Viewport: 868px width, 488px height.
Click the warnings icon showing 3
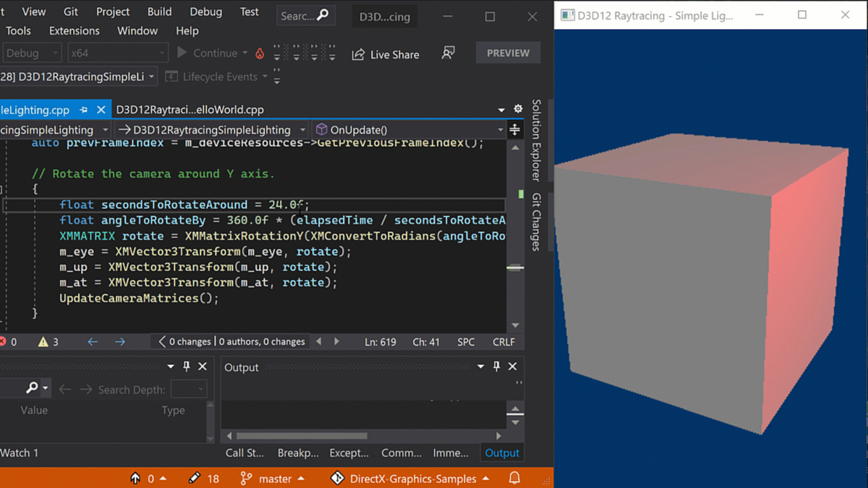coord(43,342)
